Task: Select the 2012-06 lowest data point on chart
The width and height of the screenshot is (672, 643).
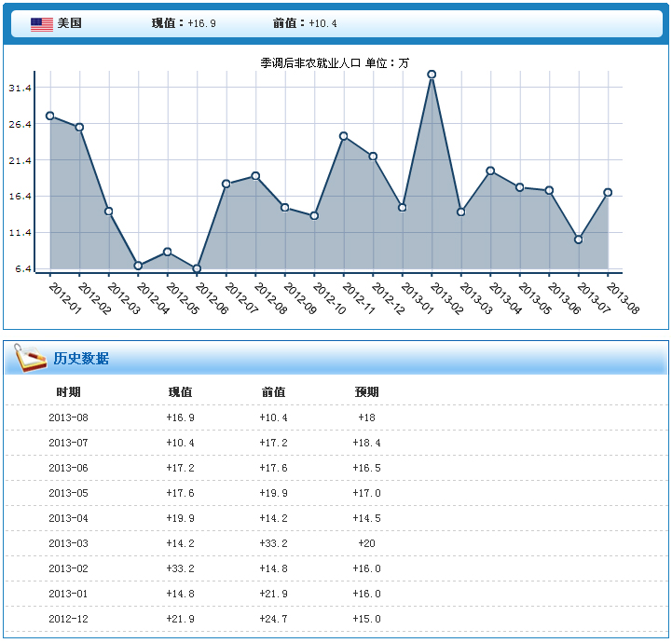Action: click(x=197, y=268)
